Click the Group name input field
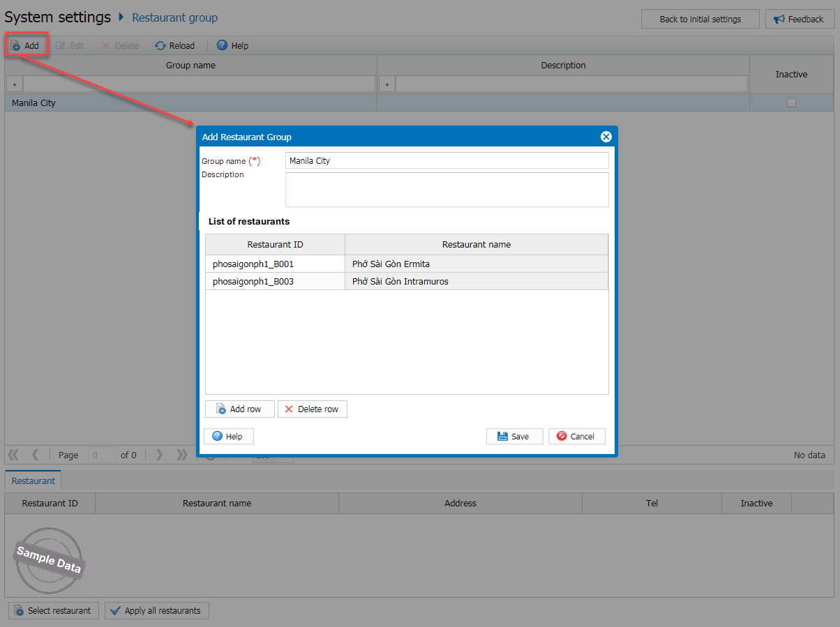840x627 pixels. tap(447, 161)
